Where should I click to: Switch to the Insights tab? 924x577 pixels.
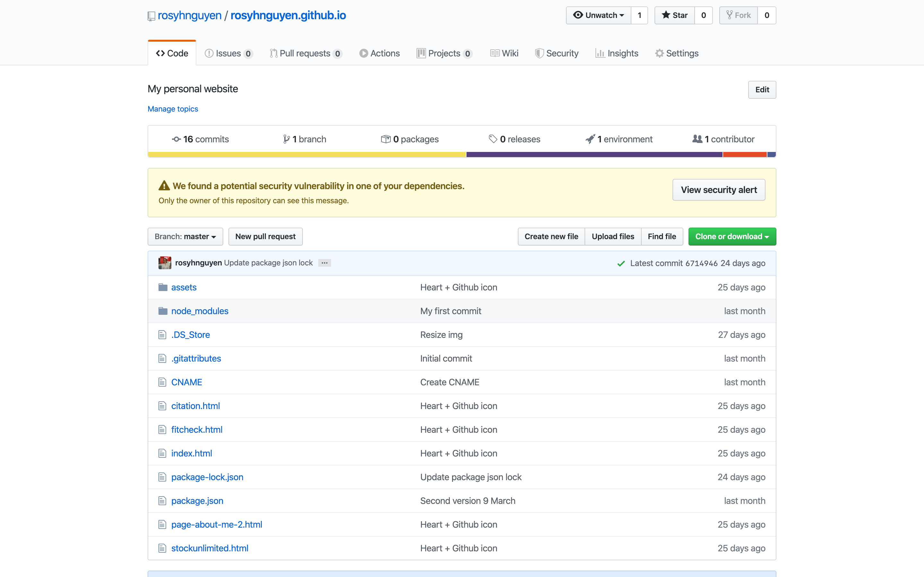coord(617,54)
